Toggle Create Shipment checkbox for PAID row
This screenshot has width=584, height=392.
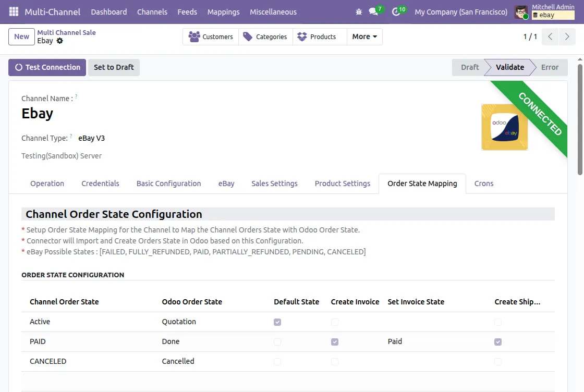click(x=498, y=342)
